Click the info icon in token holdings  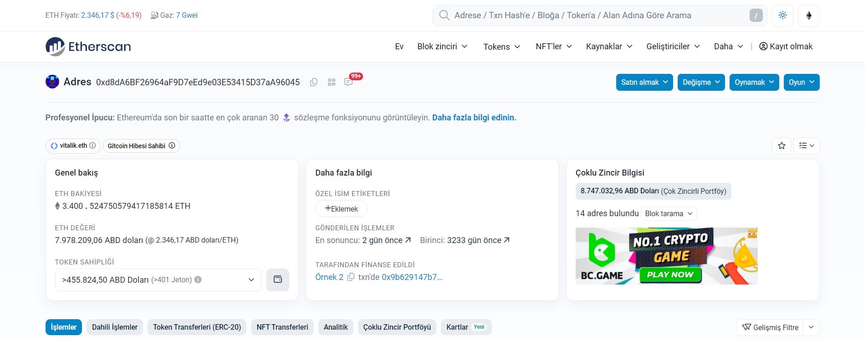198,280
